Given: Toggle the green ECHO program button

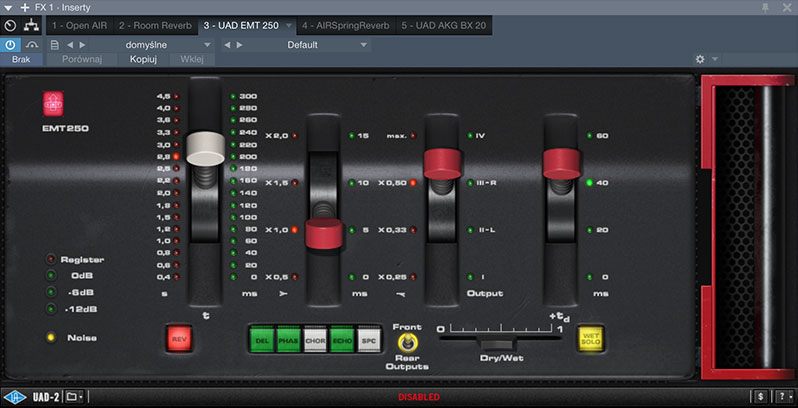Looking at the screenshot, I should point(343,339).
